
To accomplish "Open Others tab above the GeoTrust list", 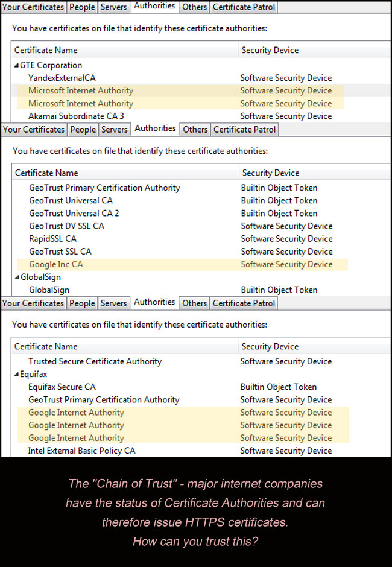I will [195, 130].
